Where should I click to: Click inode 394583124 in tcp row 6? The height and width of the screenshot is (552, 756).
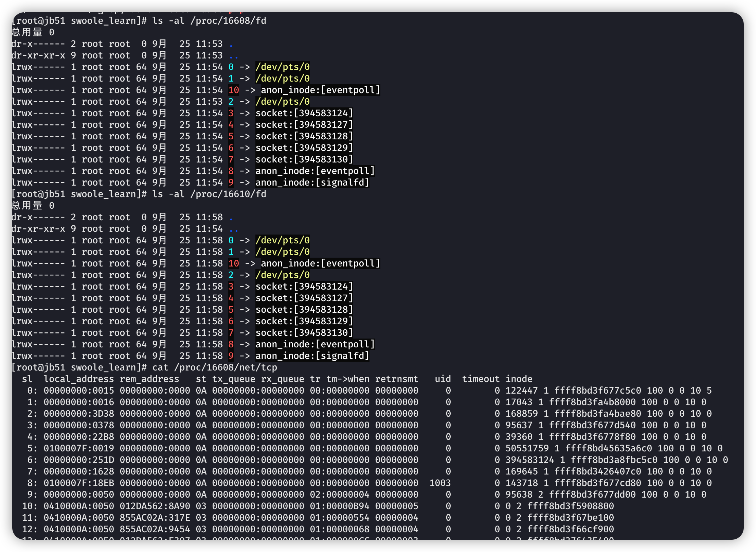[x=530, y=460]
